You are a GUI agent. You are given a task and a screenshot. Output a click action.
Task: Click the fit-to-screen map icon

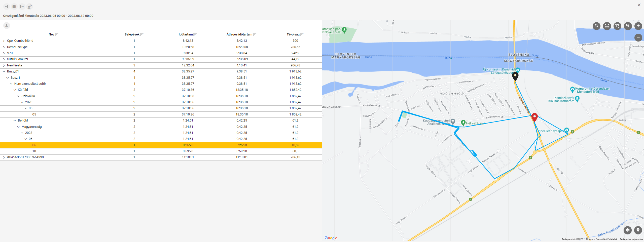[607, 26]
